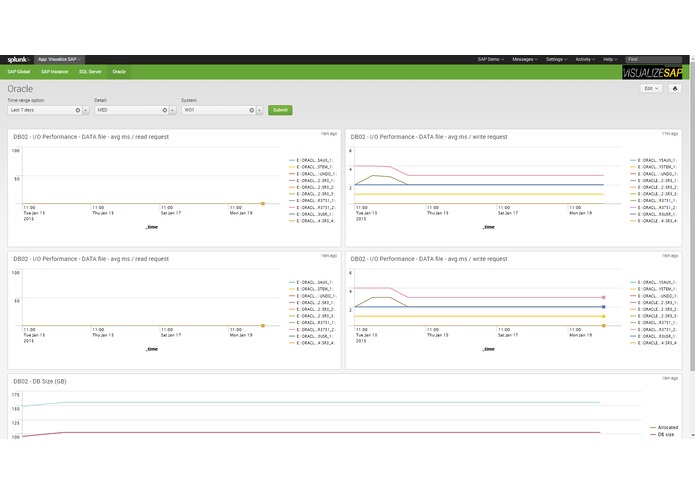Expand the Time range option dropdown arrow
Screen dimensions: 695x494
click(x=86, y=110)
